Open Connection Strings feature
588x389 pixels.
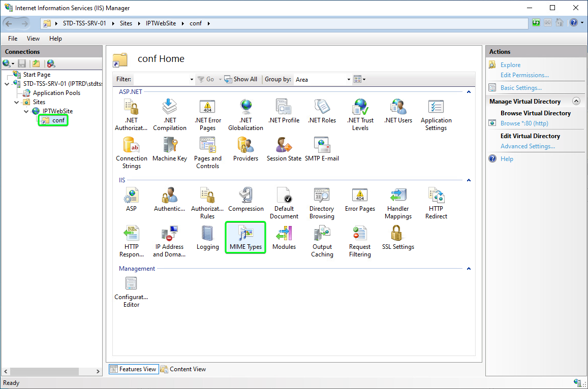click(x=131, y=153)
